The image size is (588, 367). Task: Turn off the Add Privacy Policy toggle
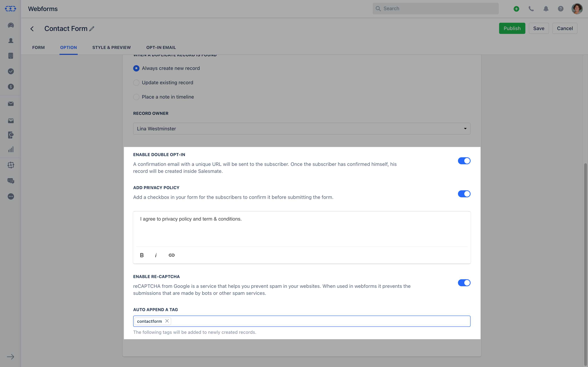pos(464,194)
